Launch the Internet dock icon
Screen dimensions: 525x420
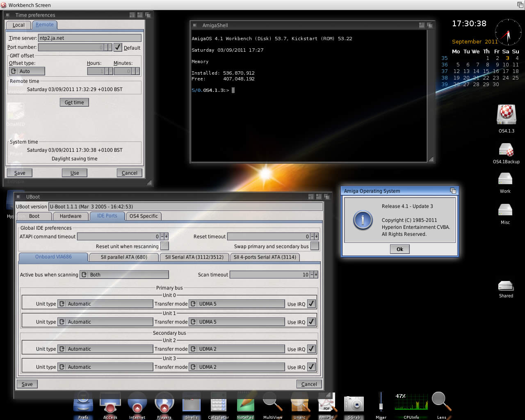pos(137,402)
